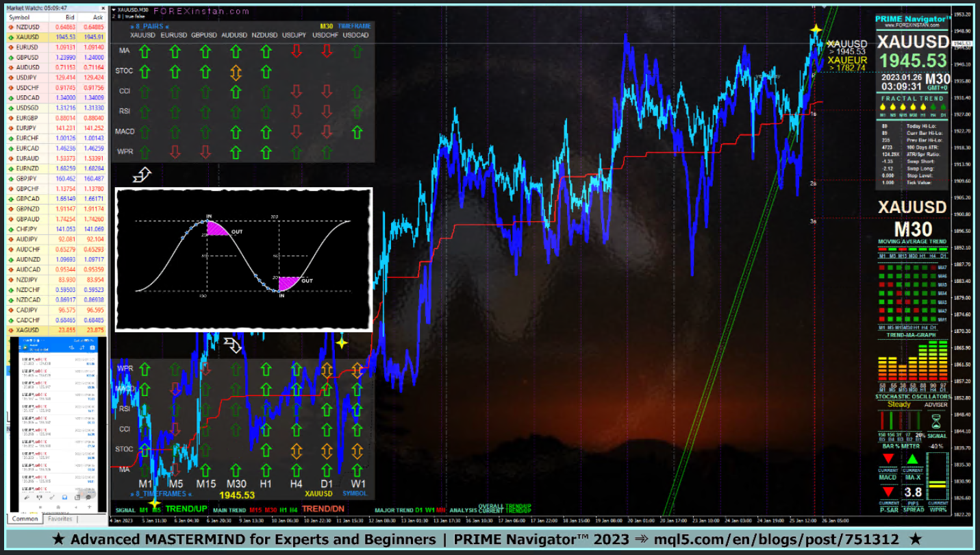Click the red triangle above Current MACD

tap(888, 458)
